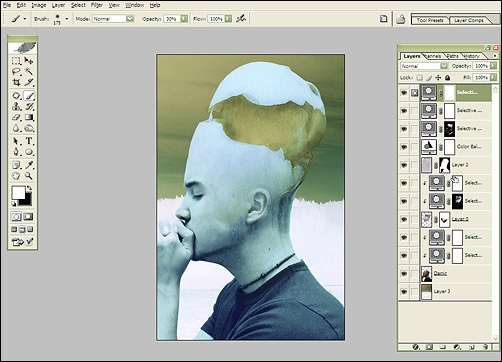Enable Quick Mask mode
This screenshot has height=362, width=502.
coord(28,217)
